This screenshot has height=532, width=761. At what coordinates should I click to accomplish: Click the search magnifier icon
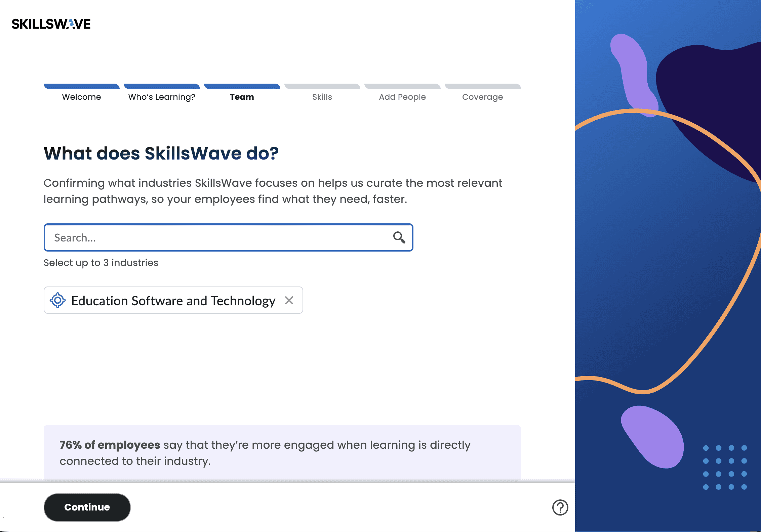point(399,237)
